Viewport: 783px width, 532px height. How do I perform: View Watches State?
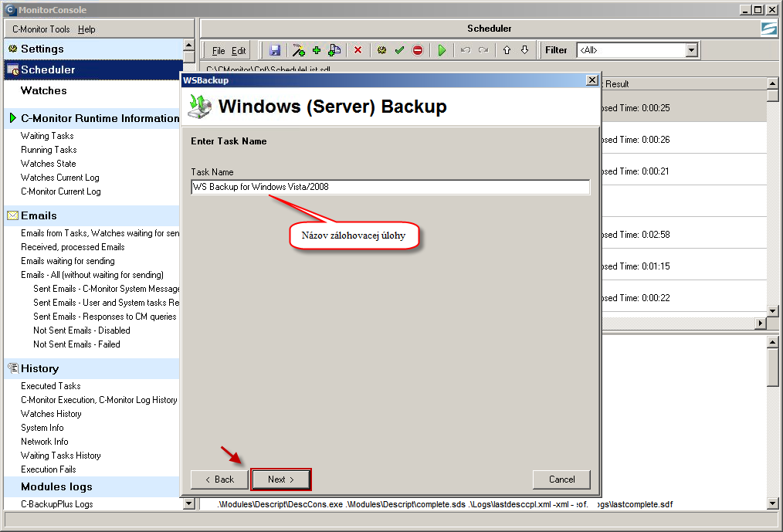pyautogui.click(x=49, y=164)
